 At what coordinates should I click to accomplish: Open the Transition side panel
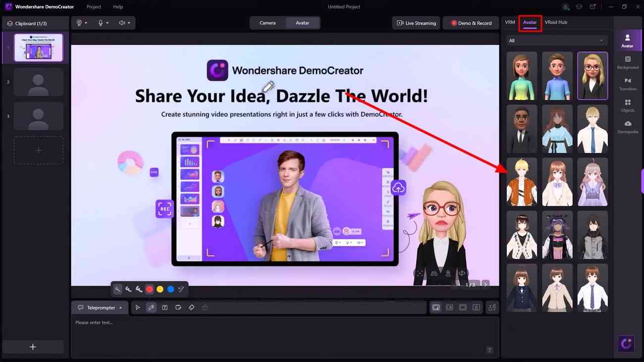(628, 84)
